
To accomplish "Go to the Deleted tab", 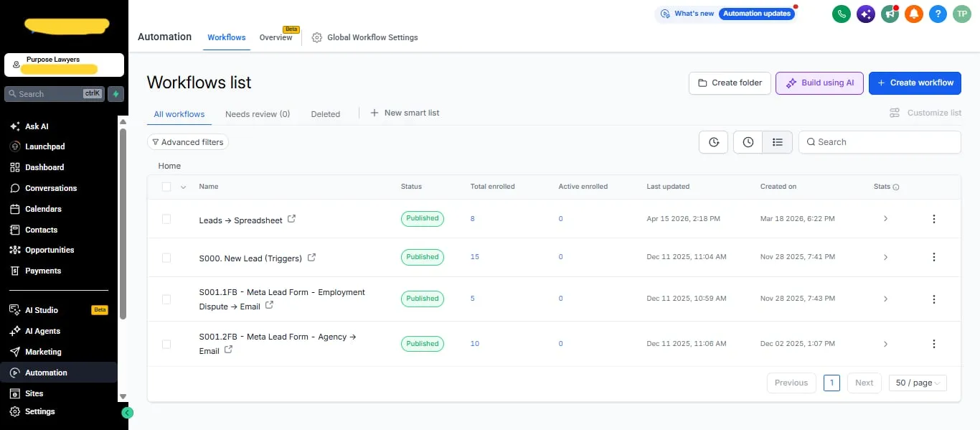I will coord(326,114).
